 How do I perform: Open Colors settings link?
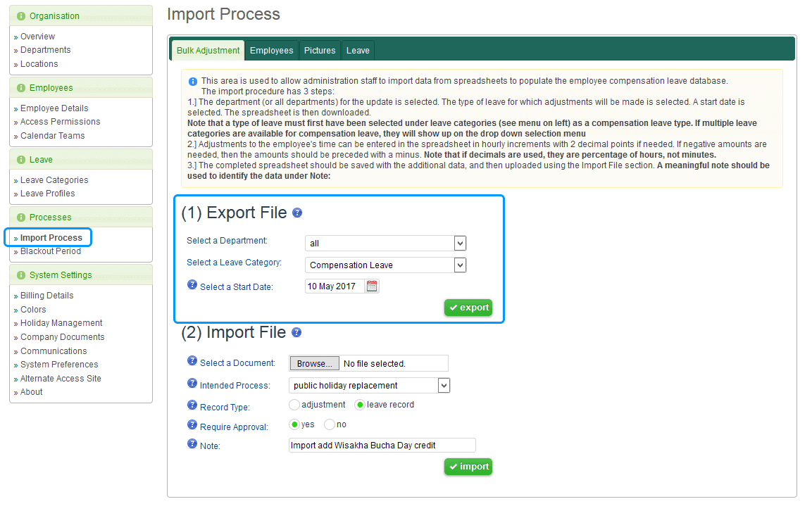pyautogui.click(x=33, y=310)
